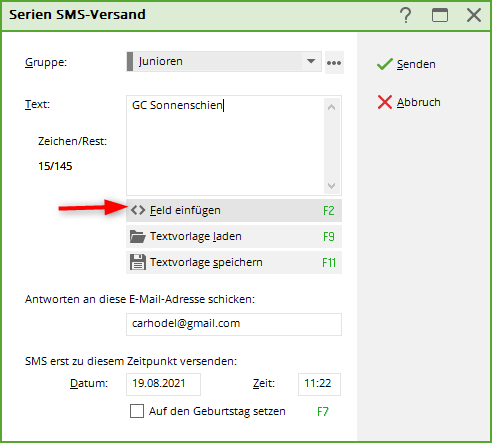Click the angle brackets Feld einfügen icon
The image size is (492, 443).
click(x=138, y=210)
